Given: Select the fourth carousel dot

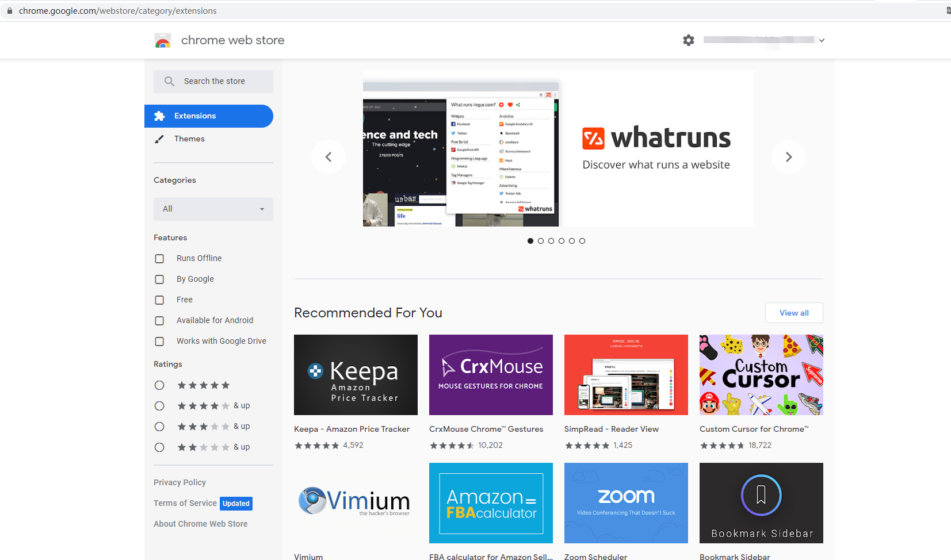Looking at the screenshot, I should click(x=562, y=241).
